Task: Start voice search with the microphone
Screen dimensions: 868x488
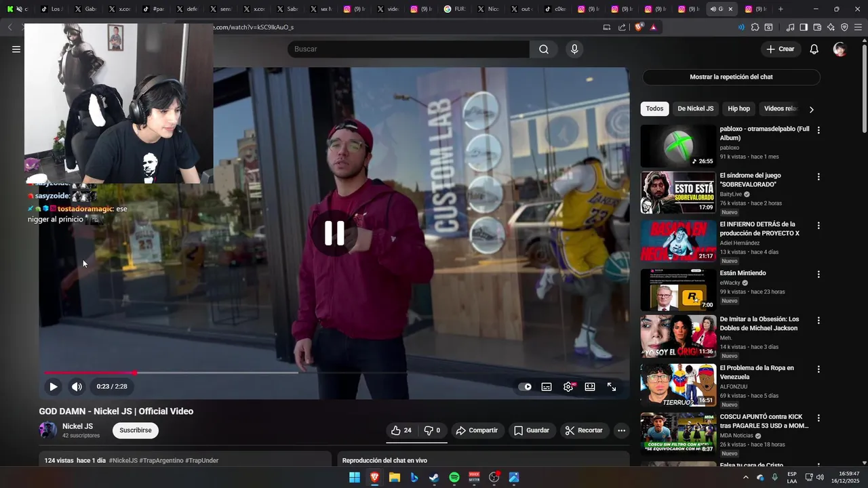Action: [x=574, y=49]
